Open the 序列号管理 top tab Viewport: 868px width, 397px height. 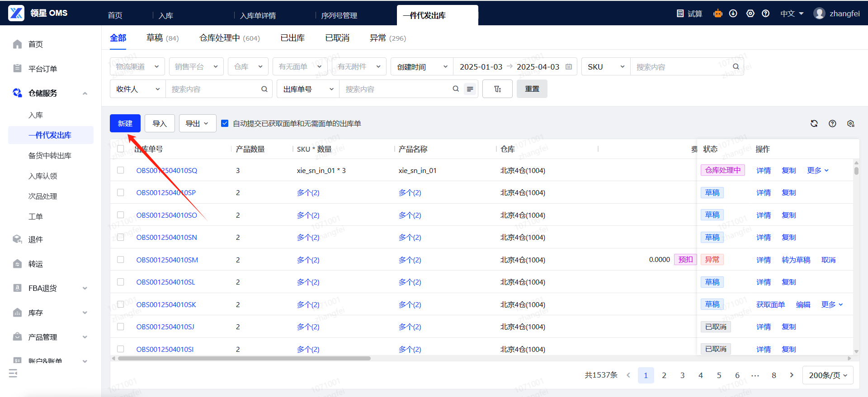click(x=339, y=15)
